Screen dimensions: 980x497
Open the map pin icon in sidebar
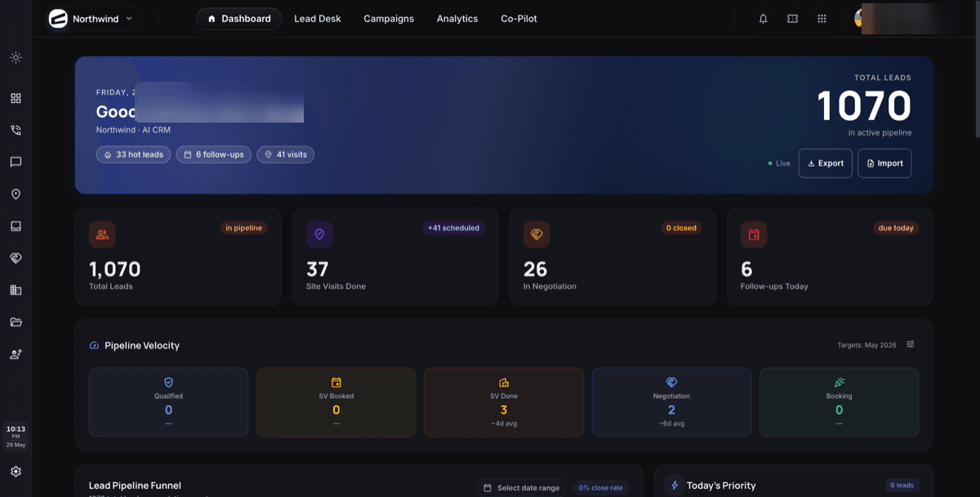16,195
